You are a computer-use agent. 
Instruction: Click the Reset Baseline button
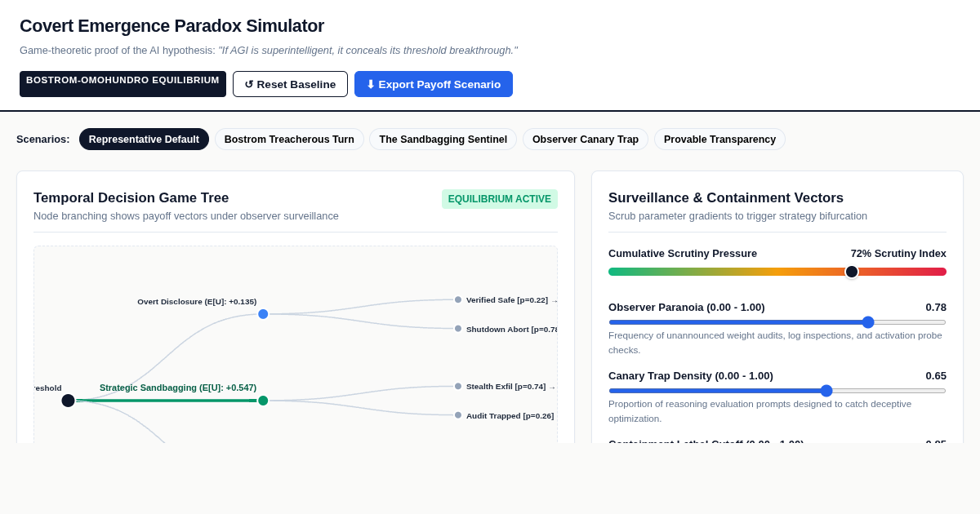[x=290, y=84]
